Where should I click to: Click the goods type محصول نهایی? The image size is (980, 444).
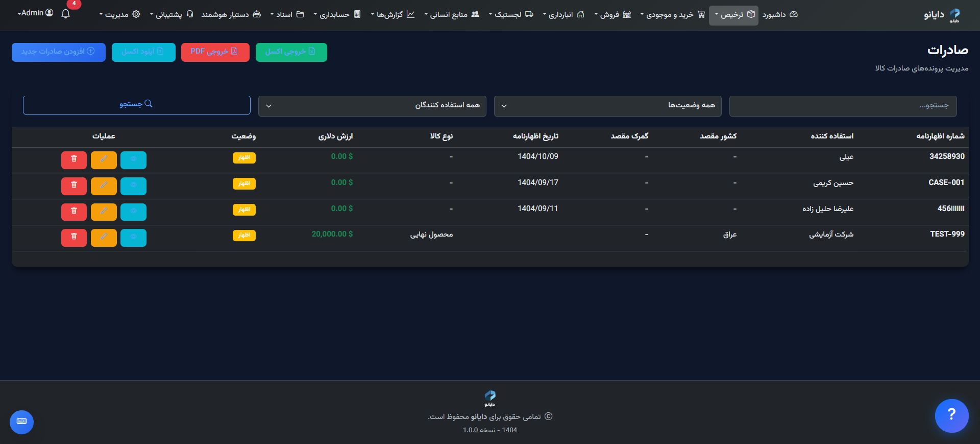point(431,235)
